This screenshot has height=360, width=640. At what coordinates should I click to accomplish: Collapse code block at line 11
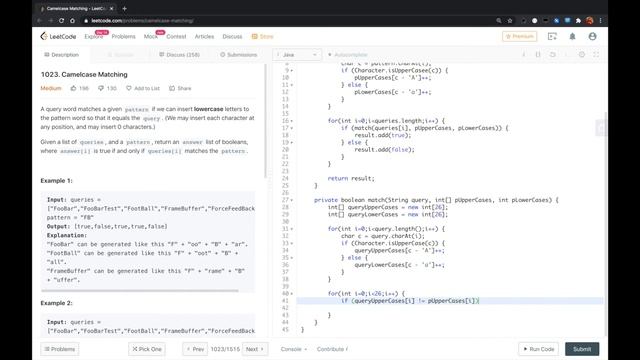(x=291, y=85)
